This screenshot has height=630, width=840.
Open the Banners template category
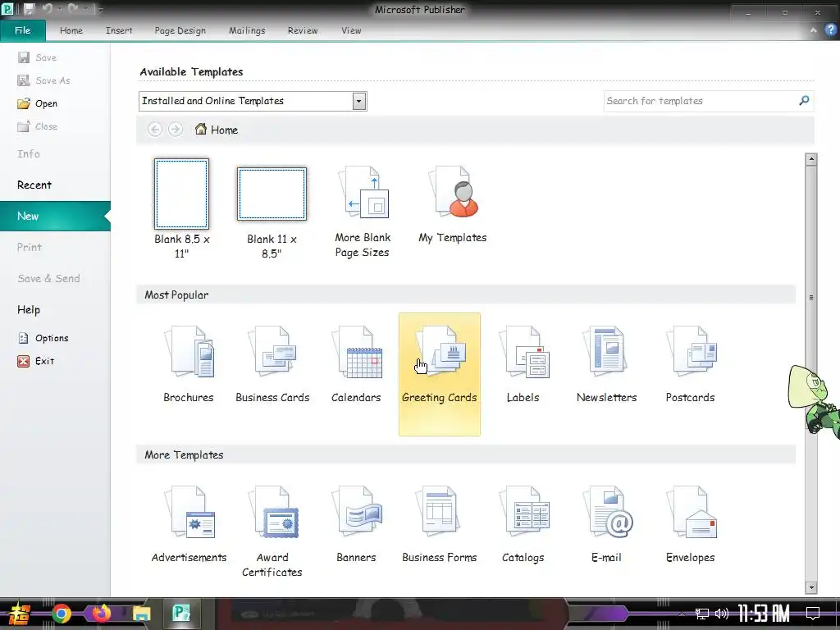point(356,524)
